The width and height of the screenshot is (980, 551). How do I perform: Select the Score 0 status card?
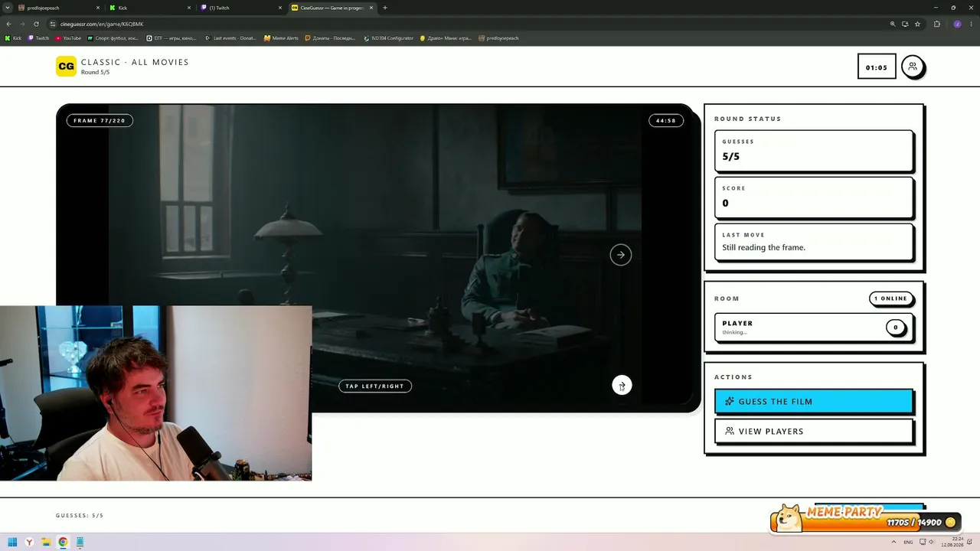[x=814, y=197]
